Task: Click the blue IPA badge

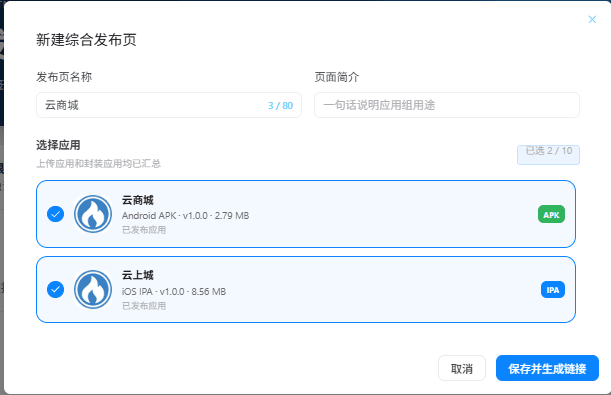Action: [x=553, y=290]
